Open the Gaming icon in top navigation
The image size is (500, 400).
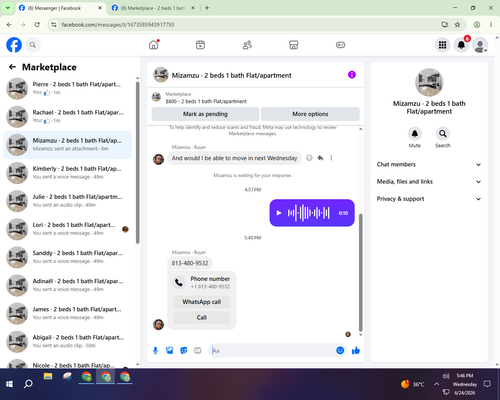coord(340,45)
